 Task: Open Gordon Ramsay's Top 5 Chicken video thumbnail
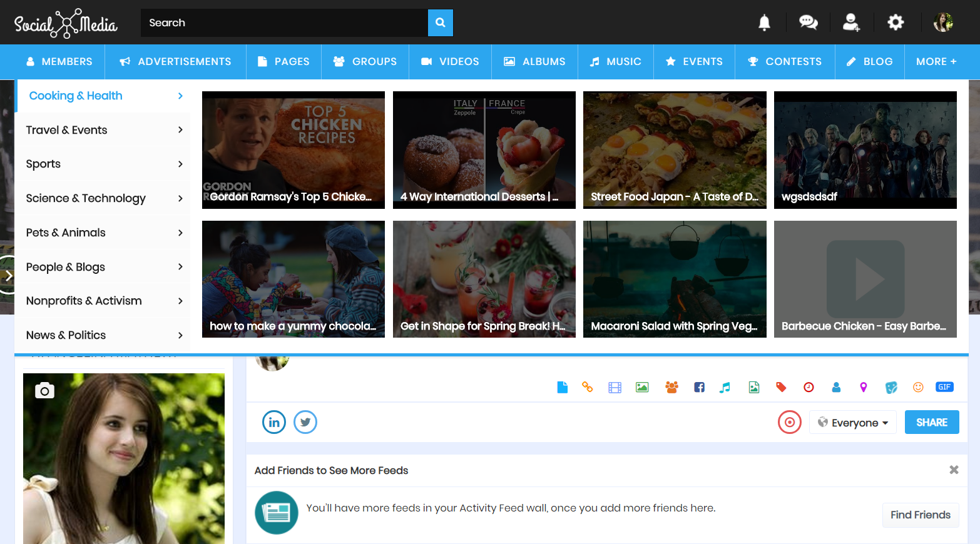coord(293,150)
